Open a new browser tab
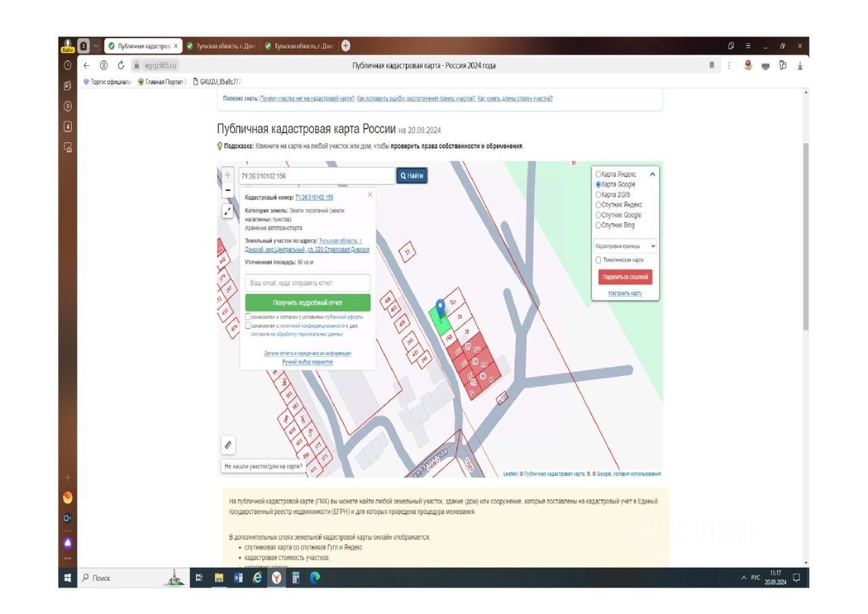Image resolution: width=868 pixels, height=614 pixels. click(346, 46)
